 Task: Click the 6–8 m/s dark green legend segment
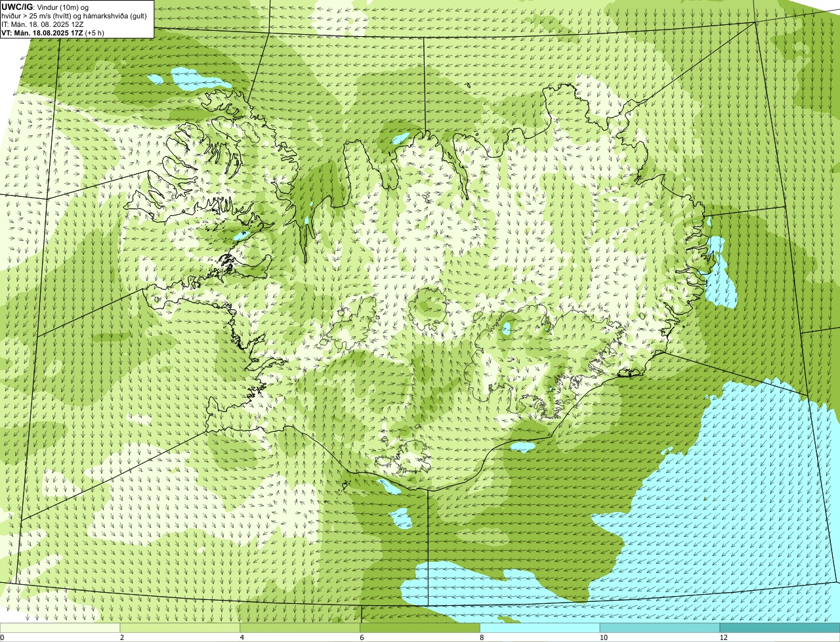(421, 628)
